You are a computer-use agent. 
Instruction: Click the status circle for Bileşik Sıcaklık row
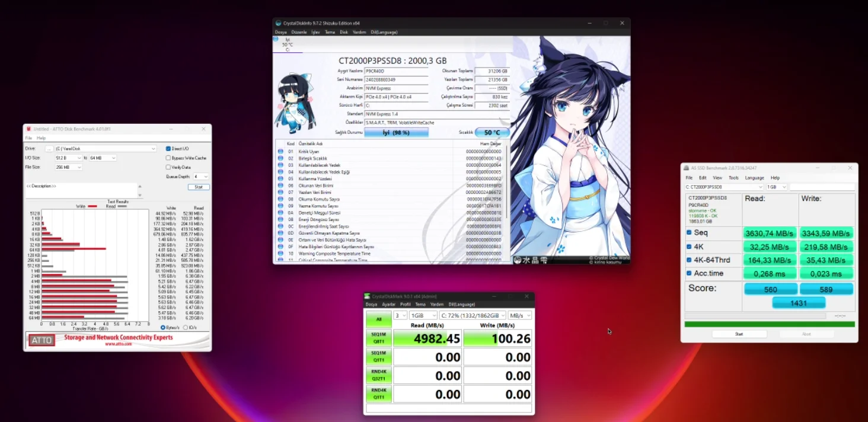tap(280, 158)
